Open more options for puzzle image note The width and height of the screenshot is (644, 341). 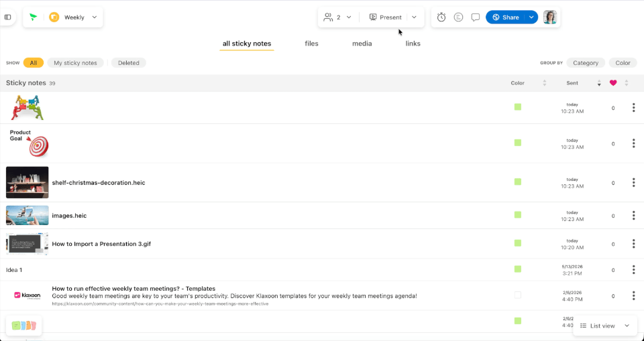633,107
